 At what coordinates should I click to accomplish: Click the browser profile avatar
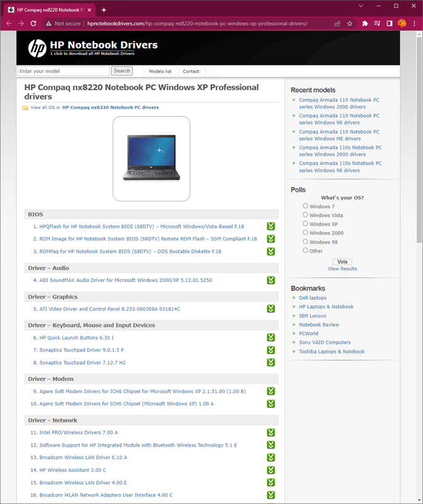click(402, 23)
